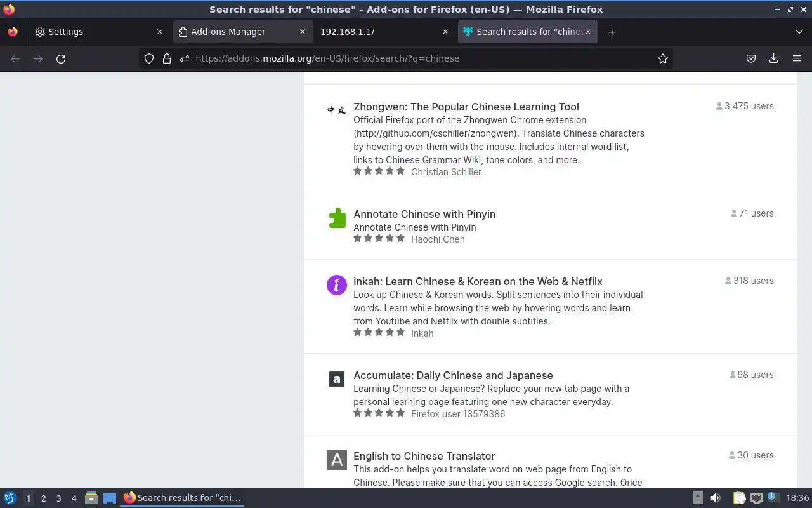812x508 pixels.
Task: Close the Settings tab
Action: [x=160, y=32]
